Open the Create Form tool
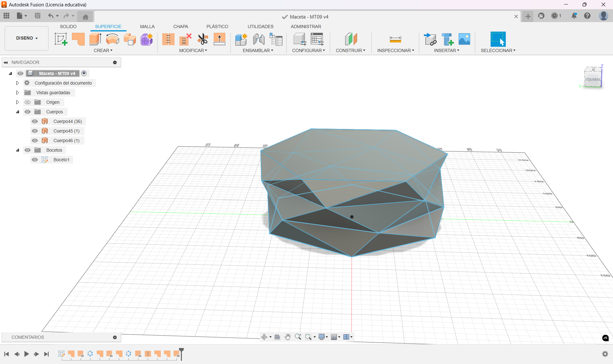Viewport: 613px width, 364px height. click(x=147, y=39)
